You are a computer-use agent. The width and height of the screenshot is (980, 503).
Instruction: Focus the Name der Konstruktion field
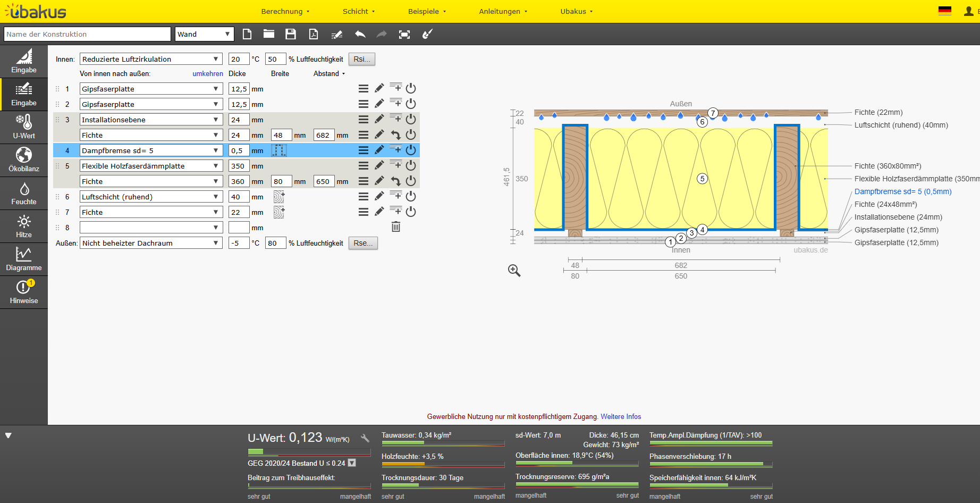87,34
